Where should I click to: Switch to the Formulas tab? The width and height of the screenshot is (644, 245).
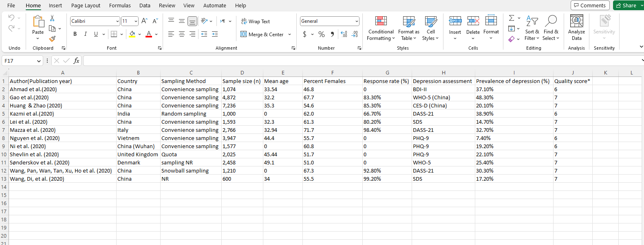click(120, 6)
